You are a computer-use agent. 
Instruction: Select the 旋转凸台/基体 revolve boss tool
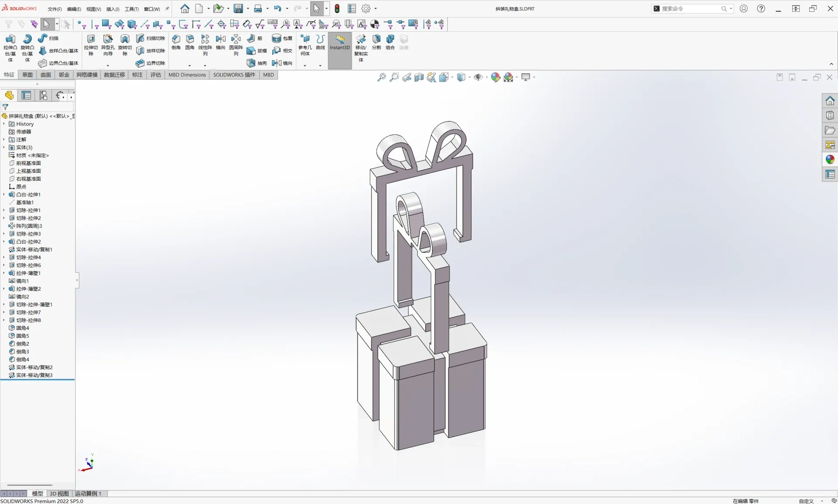[x=27, y=48]
